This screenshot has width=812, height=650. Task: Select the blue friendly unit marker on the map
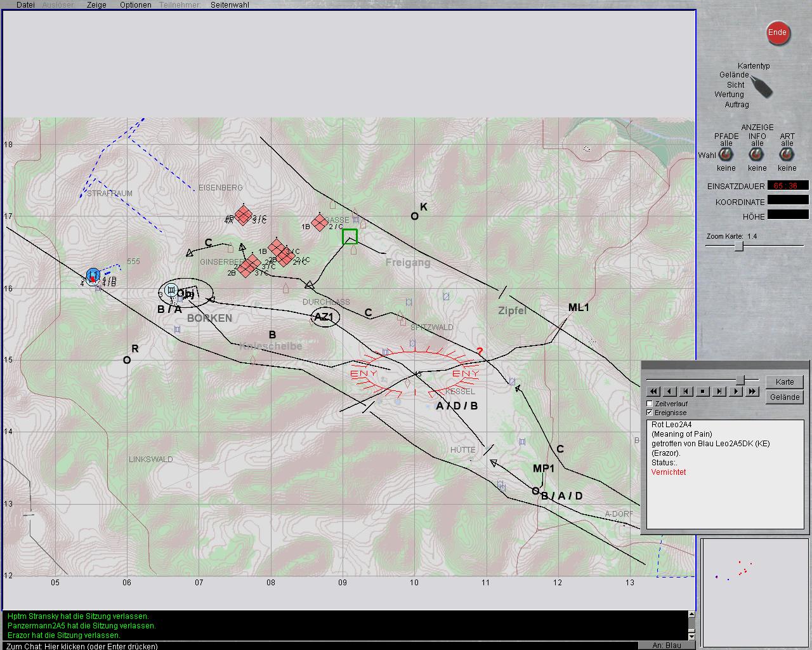pyautogui.click(x=93, y=275)
